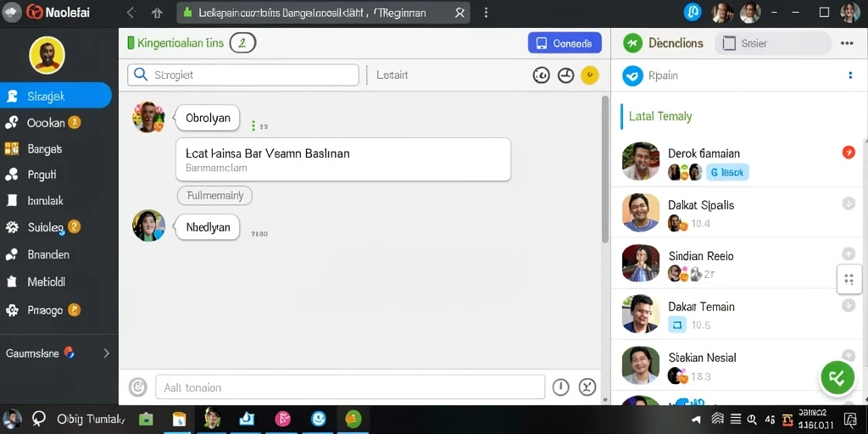
Task: Click the circular info icon near message input
Action: 561,387
